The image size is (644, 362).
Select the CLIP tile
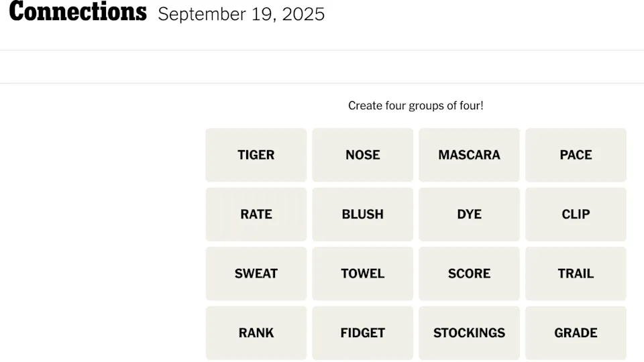click(x=576, y=215)
